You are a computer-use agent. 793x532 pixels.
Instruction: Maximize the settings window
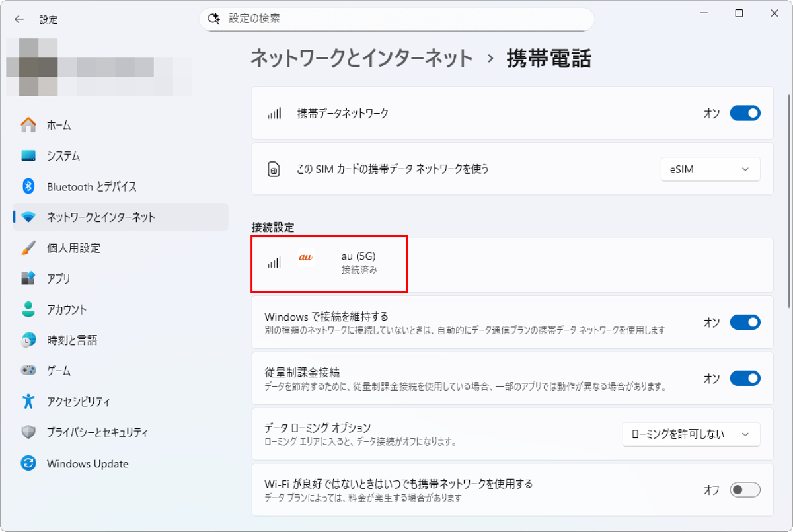pos(739,14)
